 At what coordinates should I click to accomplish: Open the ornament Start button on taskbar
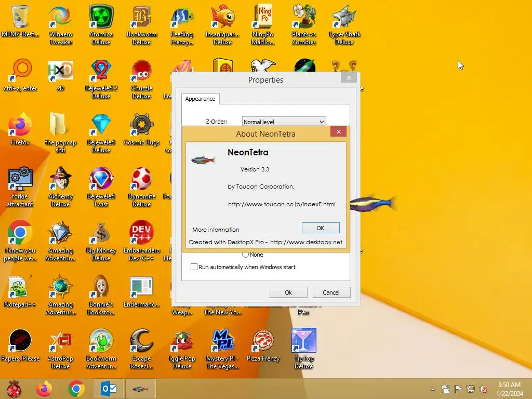(x=14, y=389)
